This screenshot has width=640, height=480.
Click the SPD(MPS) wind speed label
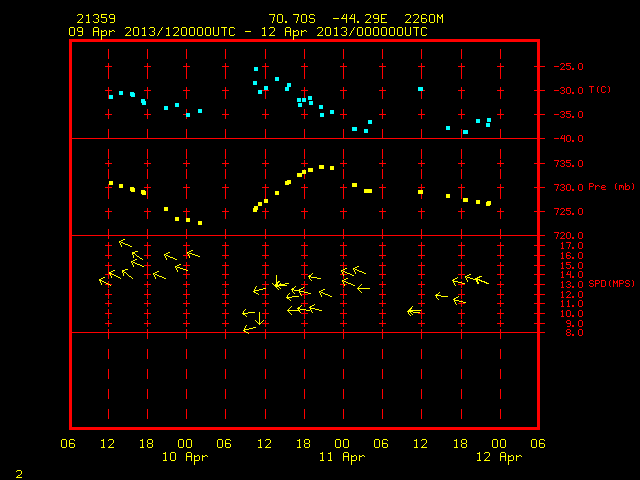[x=611, y=283]
